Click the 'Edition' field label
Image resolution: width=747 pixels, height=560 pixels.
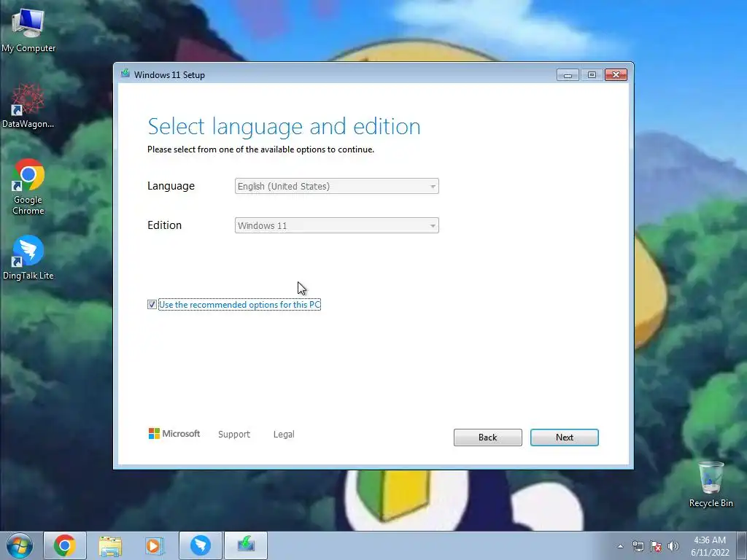[164, 225]
